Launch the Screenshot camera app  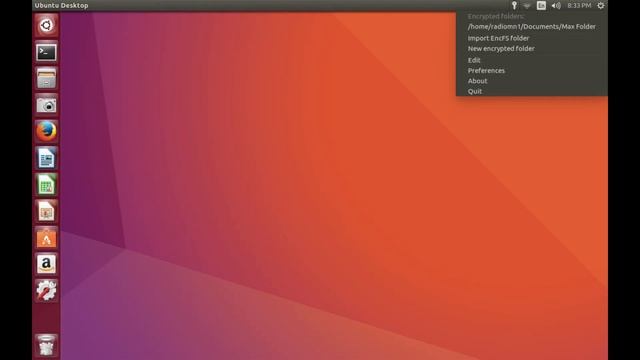(46, 105)
